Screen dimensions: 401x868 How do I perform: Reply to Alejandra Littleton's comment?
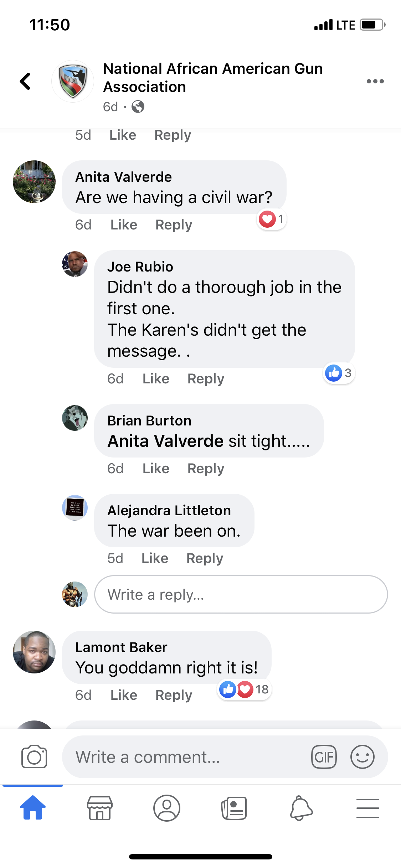click(205, 558)
